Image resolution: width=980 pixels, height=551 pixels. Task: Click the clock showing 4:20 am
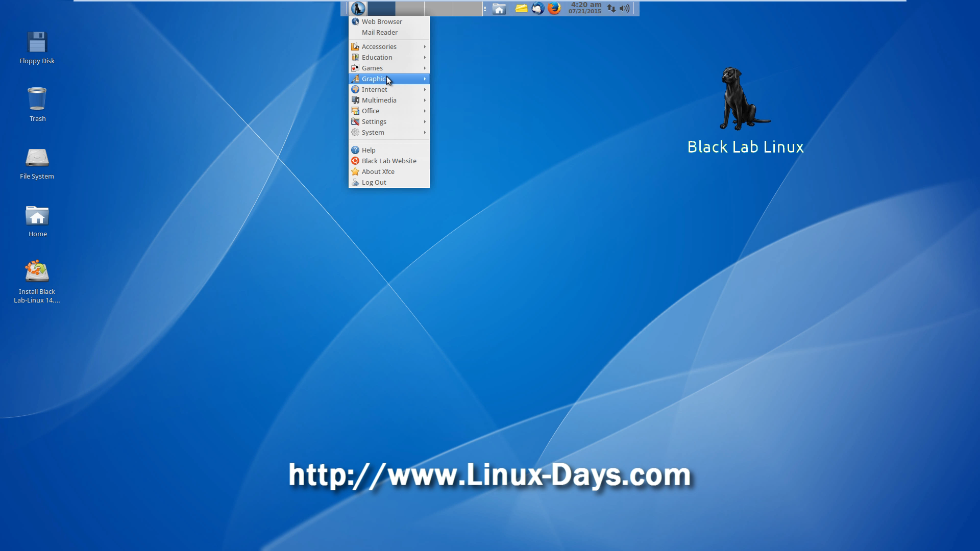click(585, 8)
